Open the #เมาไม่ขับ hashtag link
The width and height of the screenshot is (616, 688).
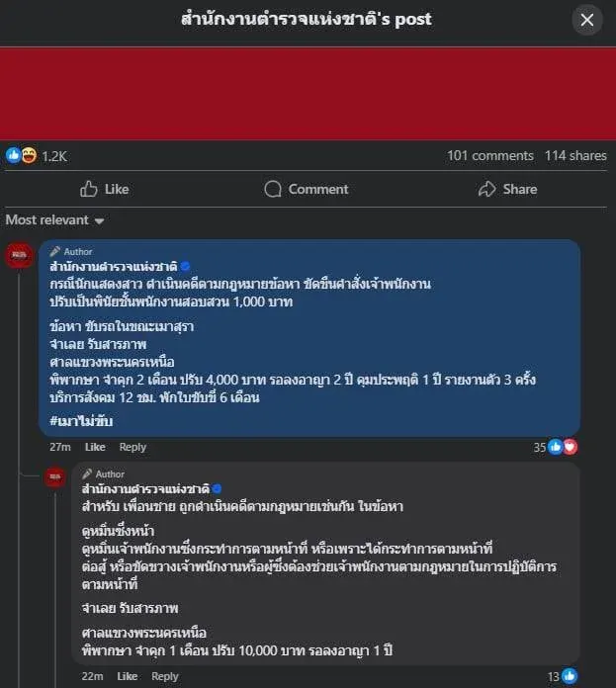coord(81,421)
